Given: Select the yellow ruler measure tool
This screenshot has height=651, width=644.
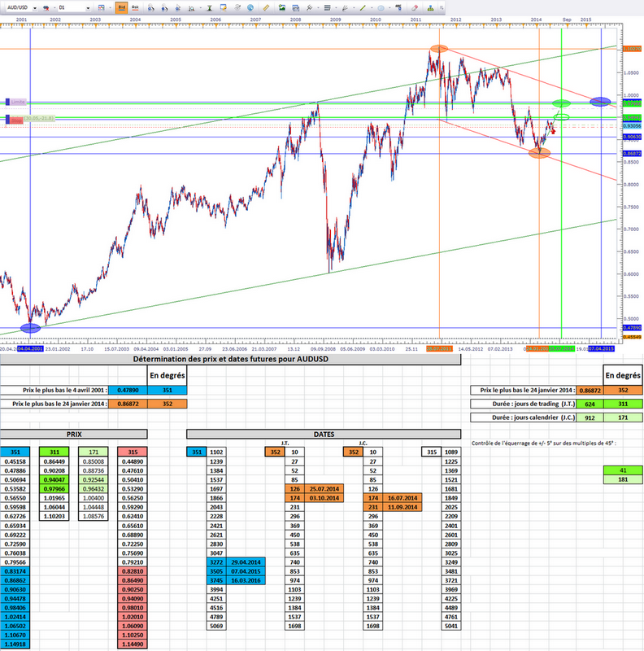Looking at the screenshot, I should 266,7.
